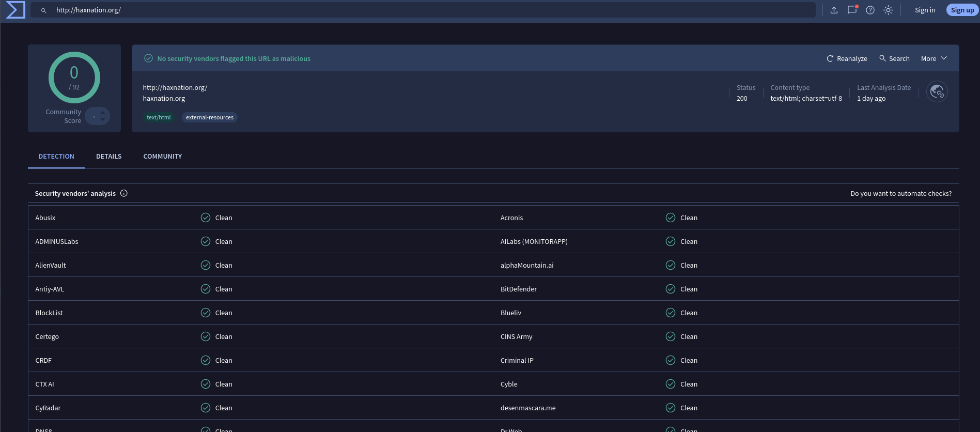Click the BitDefender vendor name
The image size is (980, 432).
point(519,289)
